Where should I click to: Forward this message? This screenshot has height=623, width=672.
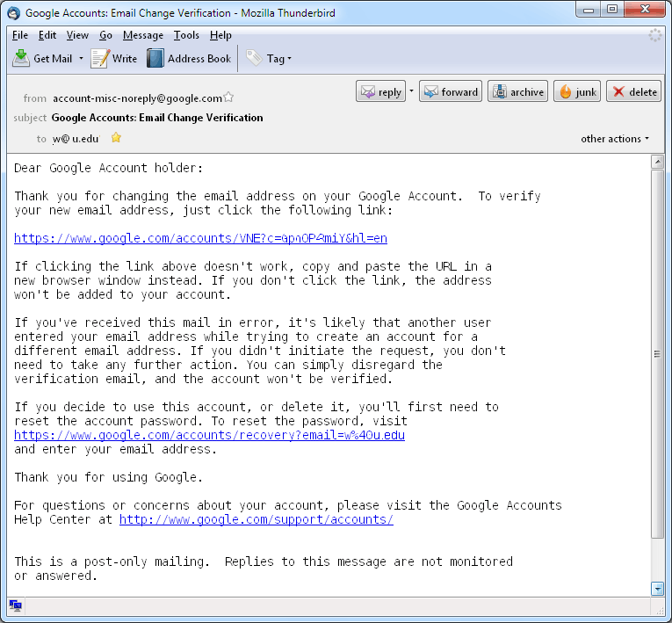pyautogui.click(x=451, y=91)
